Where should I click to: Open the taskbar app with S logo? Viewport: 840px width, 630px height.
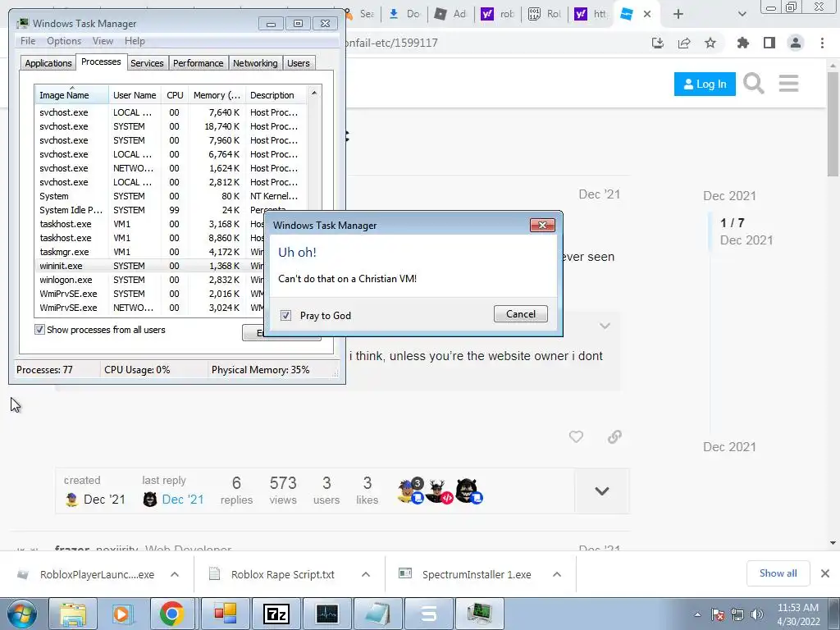pyautogui.click(x=428, y=614)
